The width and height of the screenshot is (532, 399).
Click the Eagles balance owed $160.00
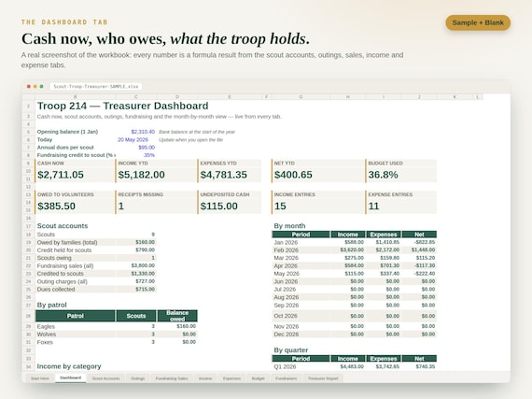[x=186, y=326]
